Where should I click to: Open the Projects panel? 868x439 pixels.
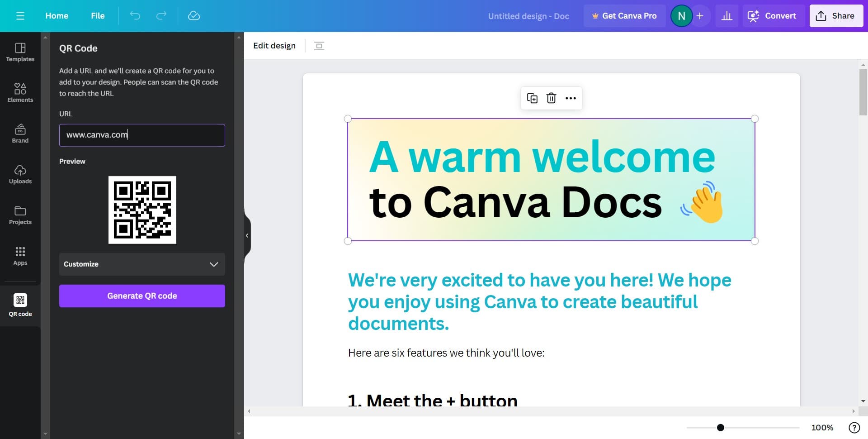click(20, 215)
